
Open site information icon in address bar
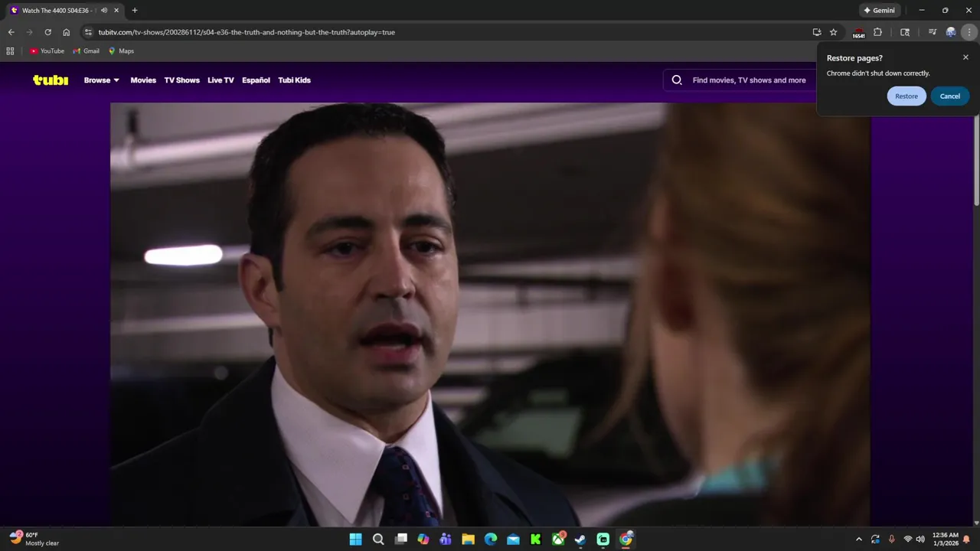(88, 32)
